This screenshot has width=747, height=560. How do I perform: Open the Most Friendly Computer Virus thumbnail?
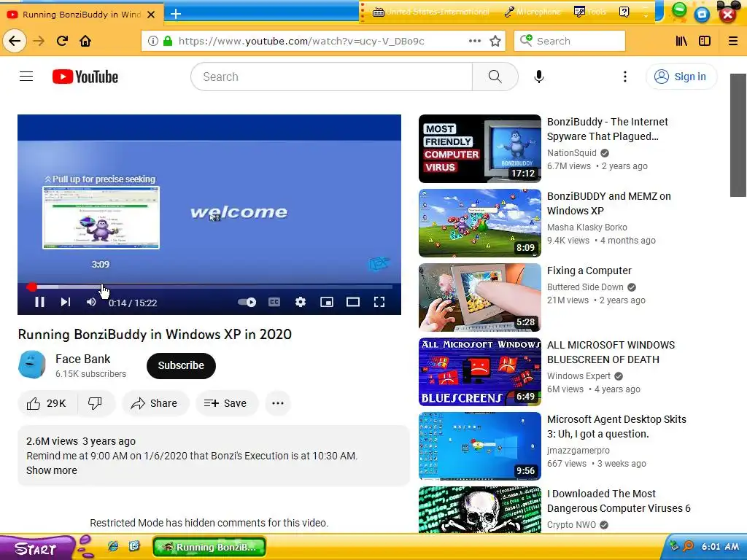[x=480, y=149]
